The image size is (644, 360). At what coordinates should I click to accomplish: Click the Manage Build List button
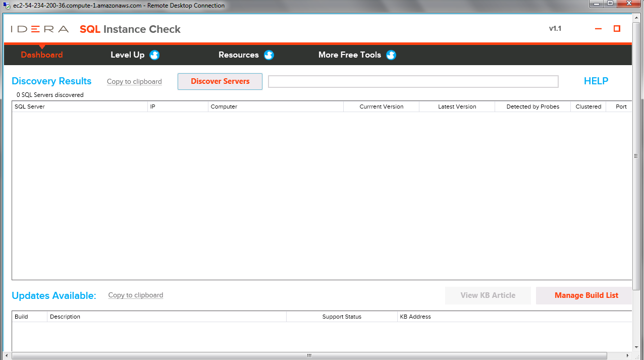point(586,295)
